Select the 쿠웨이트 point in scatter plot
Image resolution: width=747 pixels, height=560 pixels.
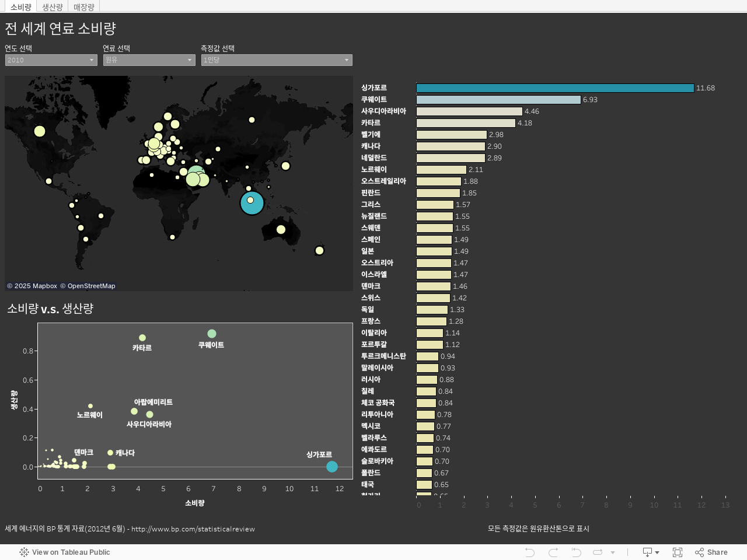pyautogui.click(x=212, y=334)
